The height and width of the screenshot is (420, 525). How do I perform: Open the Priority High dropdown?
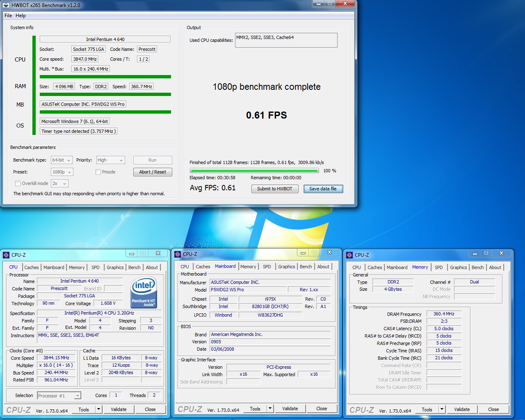pyautogui.click(x=110, y=160)
